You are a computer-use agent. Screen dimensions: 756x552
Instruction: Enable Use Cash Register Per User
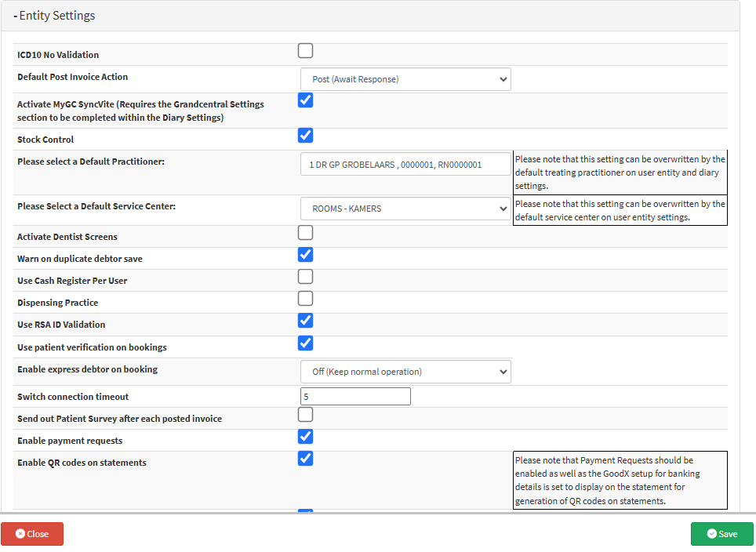[x=306, y=277]
